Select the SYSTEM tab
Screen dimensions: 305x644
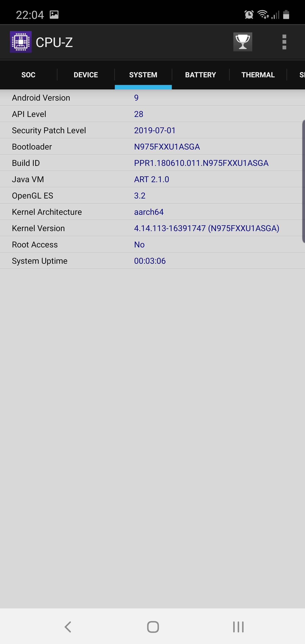coord(143,75)
